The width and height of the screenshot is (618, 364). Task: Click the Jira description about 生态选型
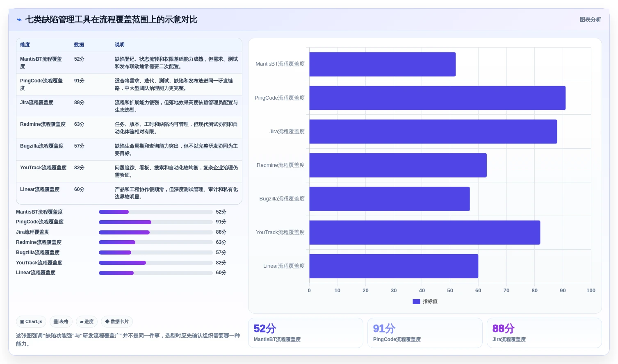click(x=176, y=106)
